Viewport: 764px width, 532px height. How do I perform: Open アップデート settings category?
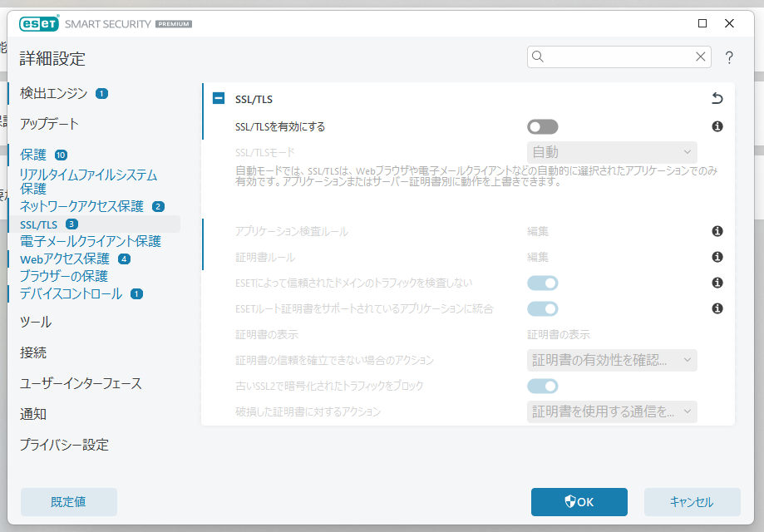pos(49,124)
